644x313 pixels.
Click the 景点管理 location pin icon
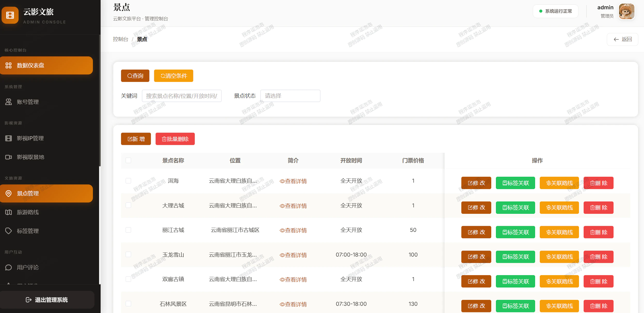[9, 193]
